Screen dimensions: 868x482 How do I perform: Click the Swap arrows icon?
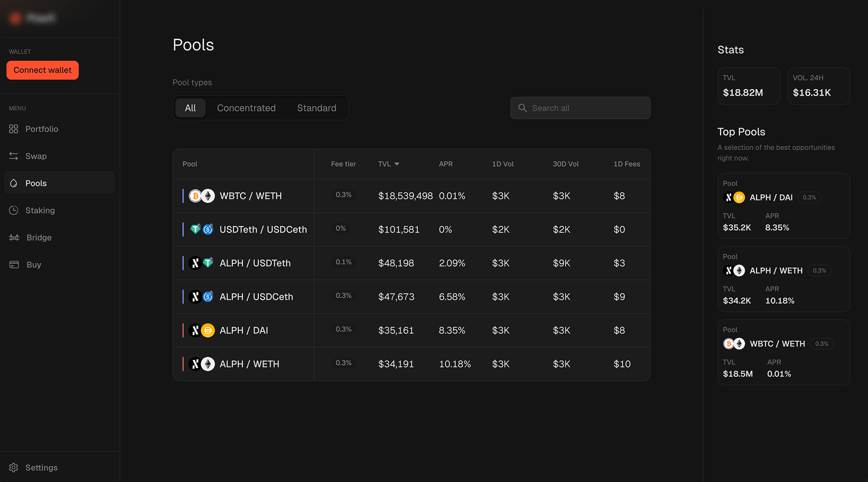tap(14, 156)
